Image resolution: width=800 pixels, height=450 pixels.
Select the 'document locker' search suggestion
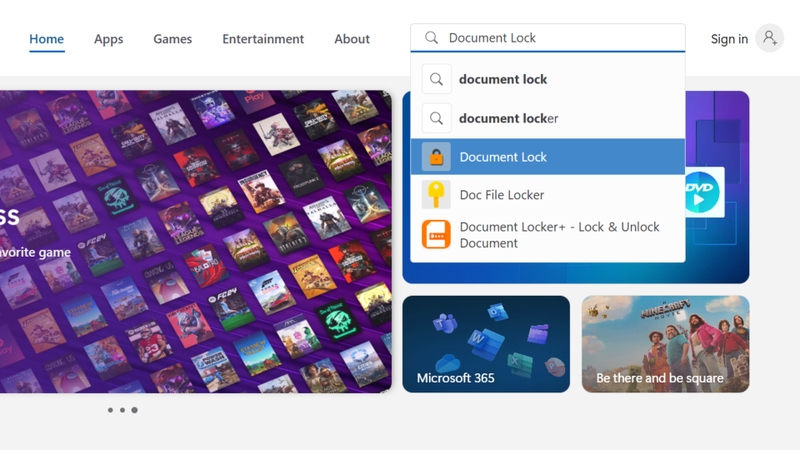point(547,118)
